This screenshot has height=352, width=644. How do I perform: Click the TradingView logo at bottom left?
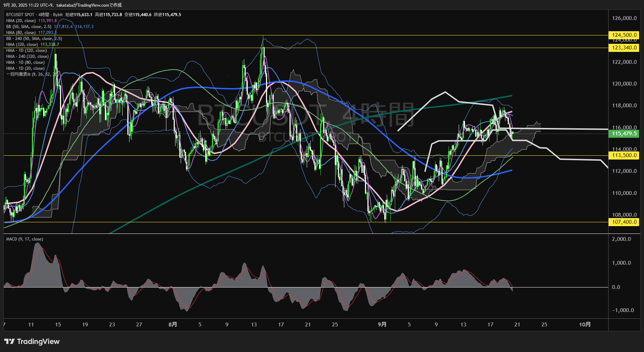coord(32,341)
